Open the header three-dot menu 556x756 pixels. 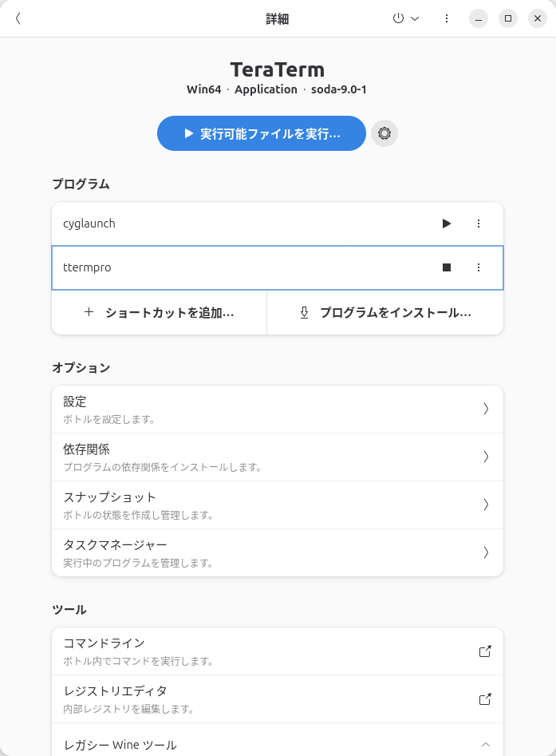pos(446,18)
